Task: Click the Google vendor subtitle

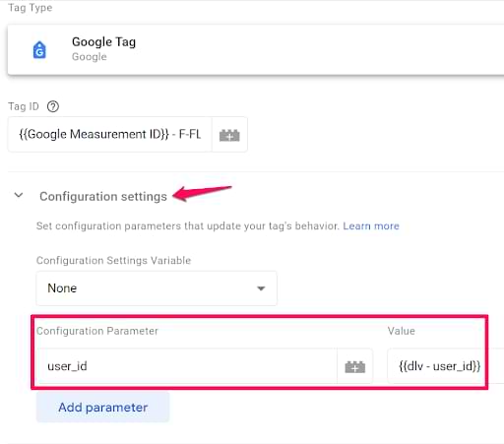Action: (90, 57)
